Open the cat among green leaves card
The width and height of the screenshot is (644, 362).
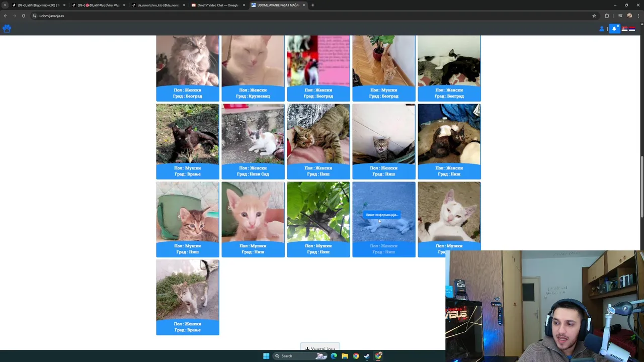pos(318,219)
